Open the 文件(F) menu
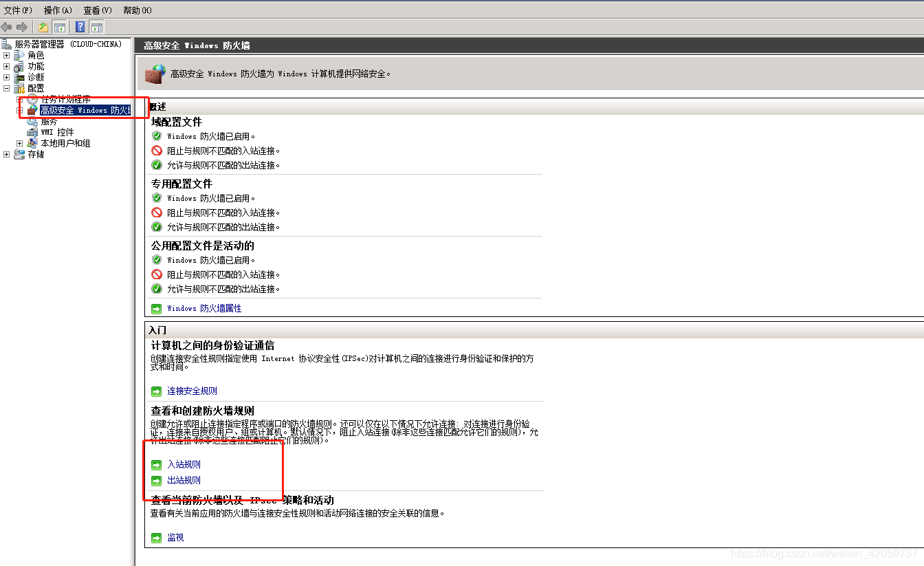The width and height of the screenshot is (924, 566). click(18, 10)
